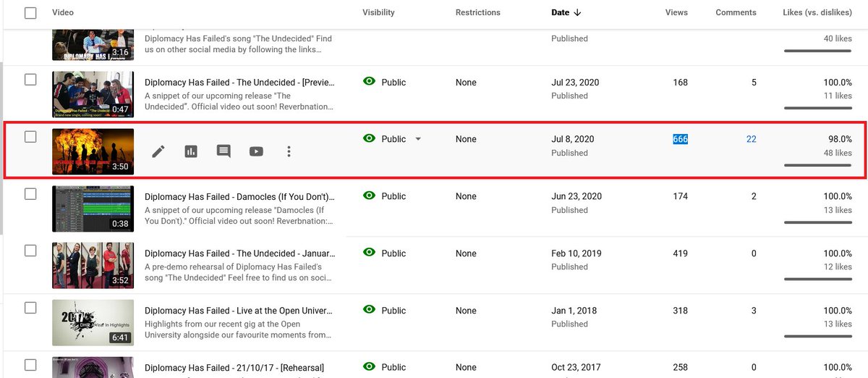Select checkbox for 21/10/17 Rehearsal video

tap(30, 364)
